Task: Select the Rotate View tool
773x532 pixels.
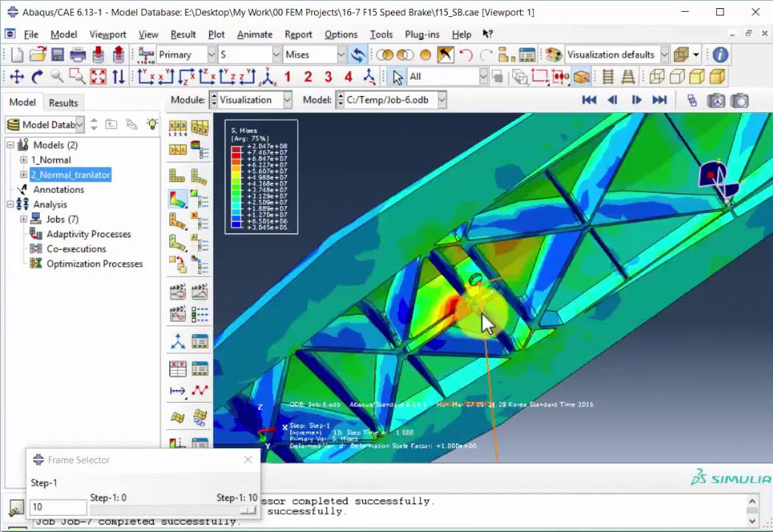Action: (37, 77)
